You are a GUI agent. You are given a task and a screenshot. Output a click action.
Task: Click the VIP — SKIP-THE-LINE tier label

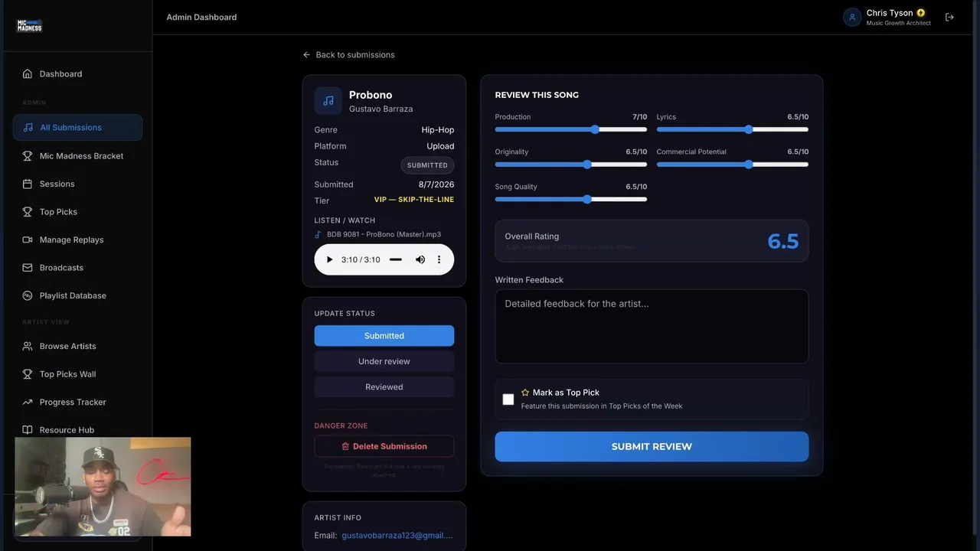pyautogui.click(x=414, y=200)
